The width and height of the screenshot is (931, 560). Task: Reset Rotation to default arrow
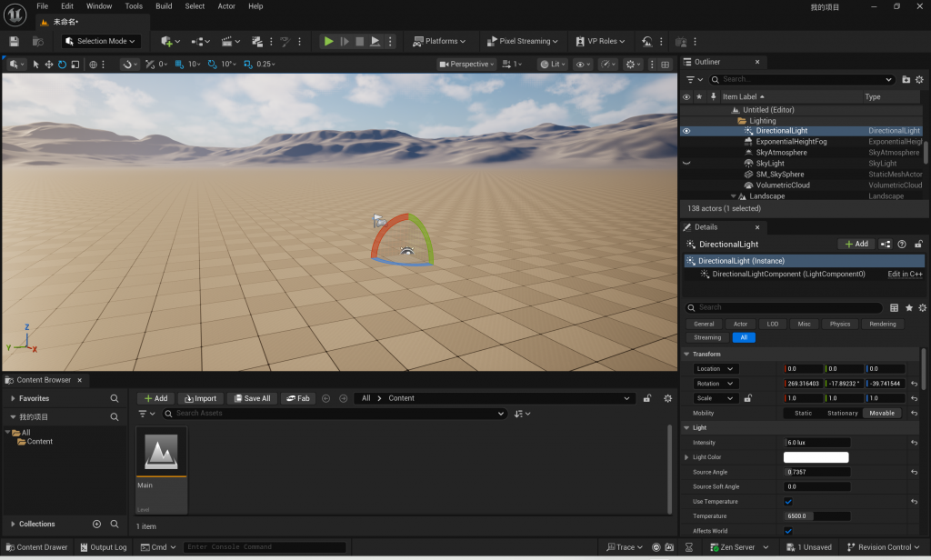[914, 384]
